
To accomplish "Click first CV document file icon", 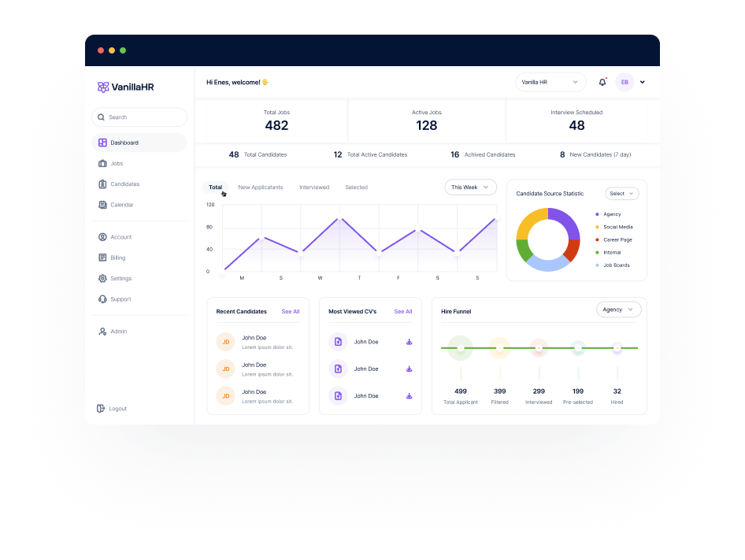I will 338,342.
